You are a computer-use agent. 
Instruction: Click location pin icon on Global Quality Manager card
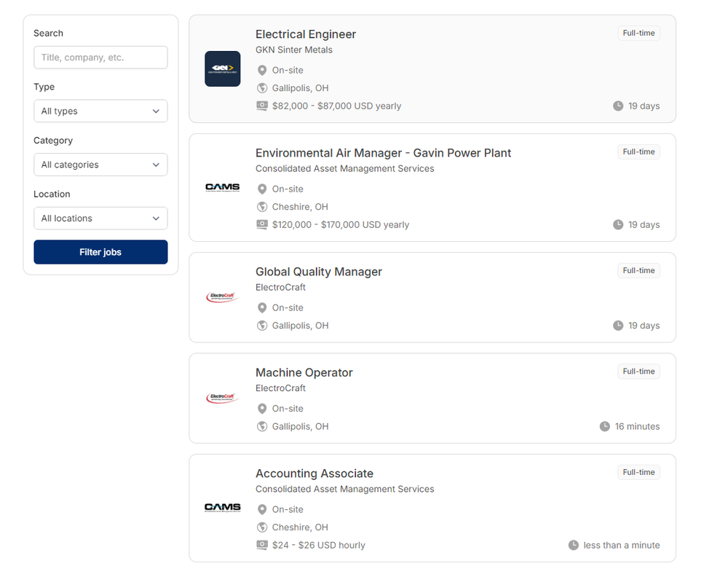pyautogui.click(x=262, y=307)
